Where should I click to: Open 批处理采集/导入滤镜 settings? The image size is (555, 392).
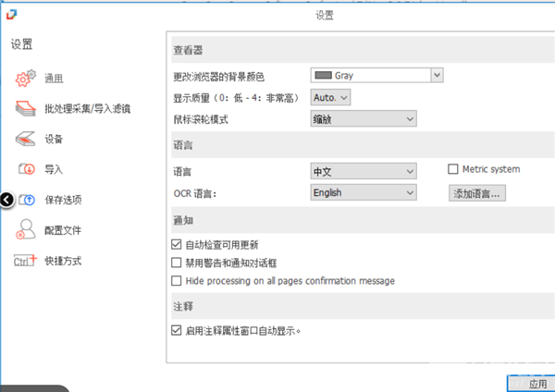(88, 108)
